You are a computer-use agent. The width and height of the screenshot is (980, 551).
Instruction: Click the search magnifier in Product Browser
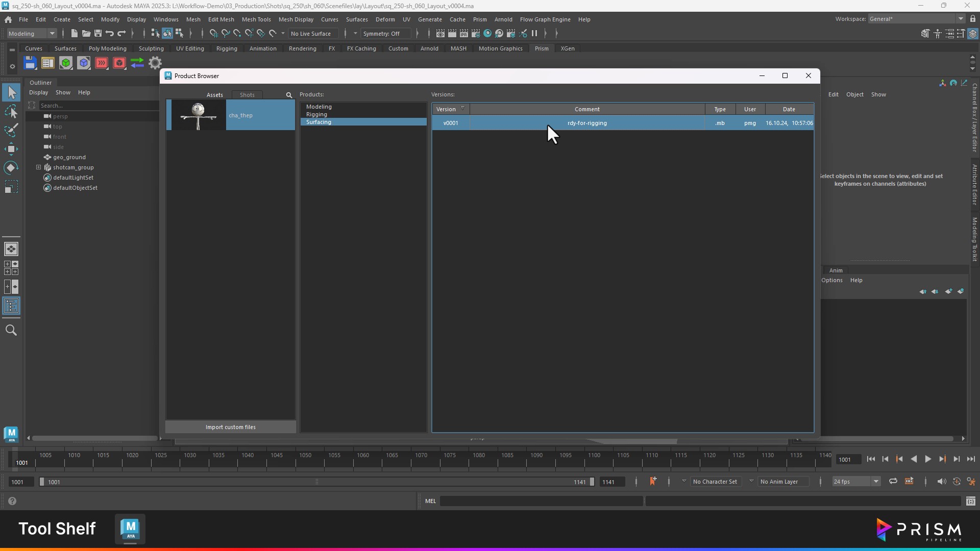coord(289,95)
